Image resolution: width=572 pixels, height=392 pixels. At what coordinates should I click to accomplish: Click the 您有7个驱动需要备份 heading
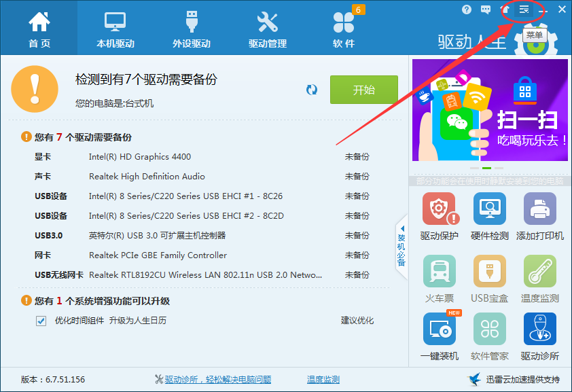click(x=83, y=137)
